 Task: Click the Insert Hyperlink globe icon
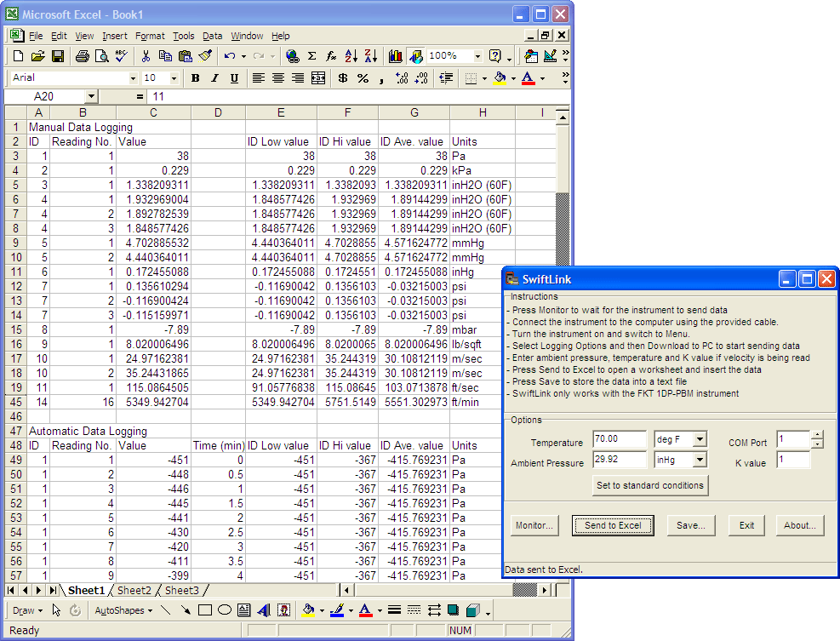pyautogui.click(x=293, y=55)
